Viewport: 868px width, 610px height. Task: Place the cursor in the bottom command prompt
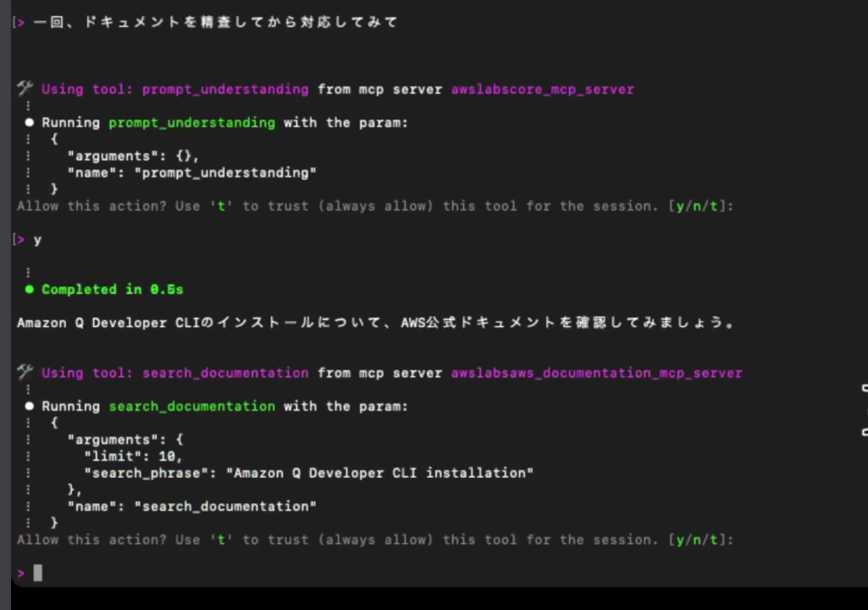click(37, 573)
